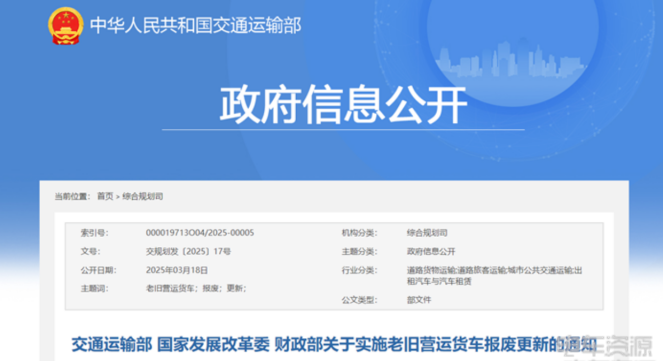
Task: Click the 主题词 field label
Action: pos(94,288)
